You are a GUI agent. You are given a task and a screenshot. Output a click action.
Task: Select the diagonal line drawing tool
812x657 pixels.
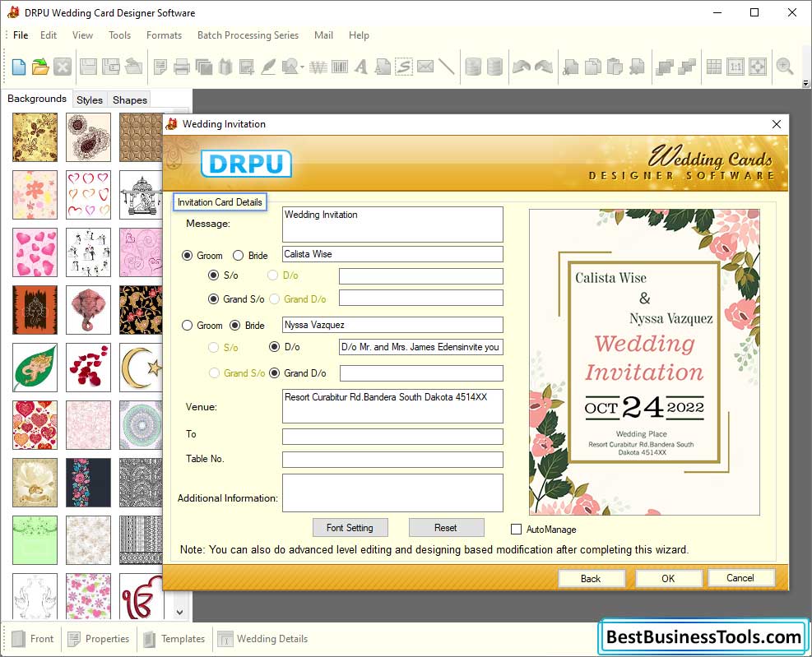446,67
